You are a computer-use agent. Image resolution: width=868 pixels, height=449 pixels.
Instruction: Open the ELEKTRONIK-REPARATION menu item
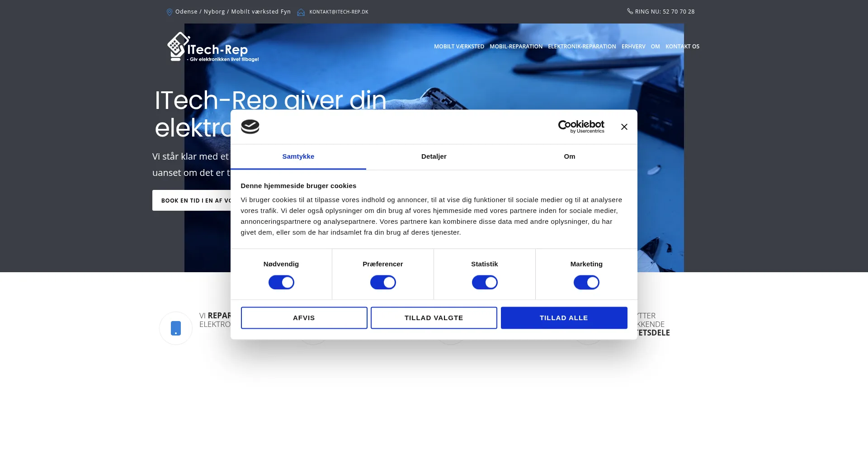click(x=582, y=47)
